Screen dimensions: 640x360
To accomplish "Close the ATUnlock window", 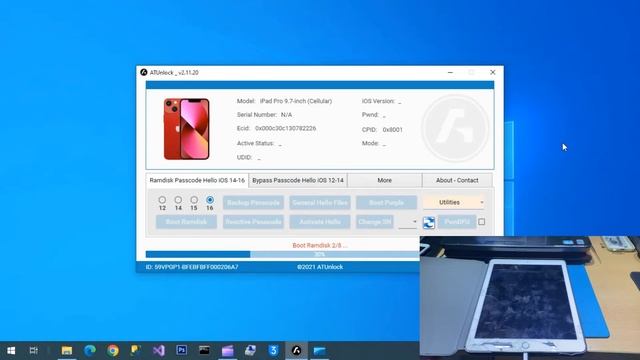I will click(x=493, y=72).
